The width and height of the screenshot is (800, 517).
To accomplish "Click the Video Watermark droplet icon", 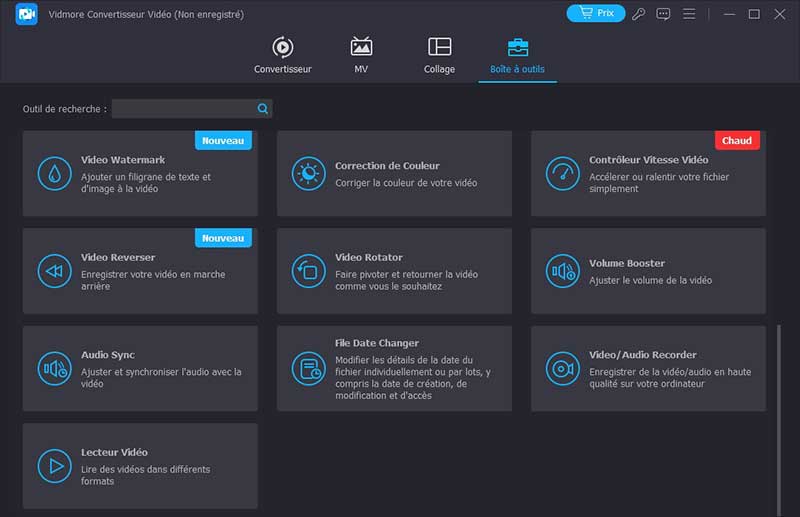I will (x=54, y=174).
